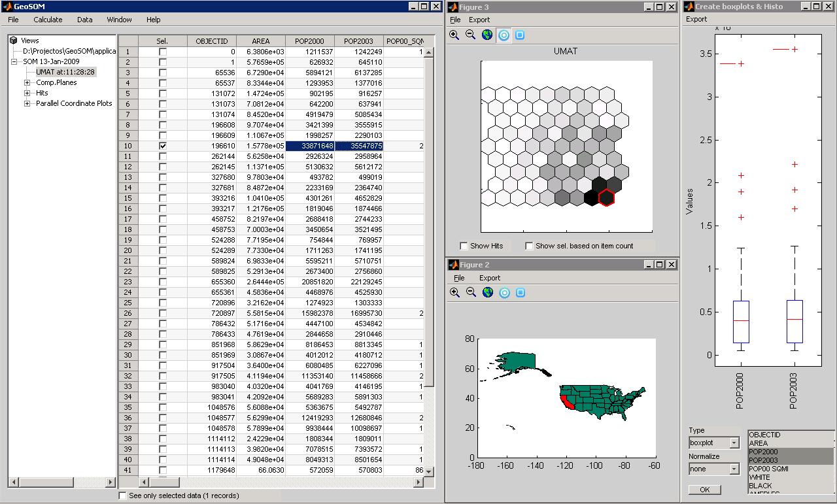Click the table's horizontal scrollbar right arrow
837x504 pixels.
pos(418,482)
